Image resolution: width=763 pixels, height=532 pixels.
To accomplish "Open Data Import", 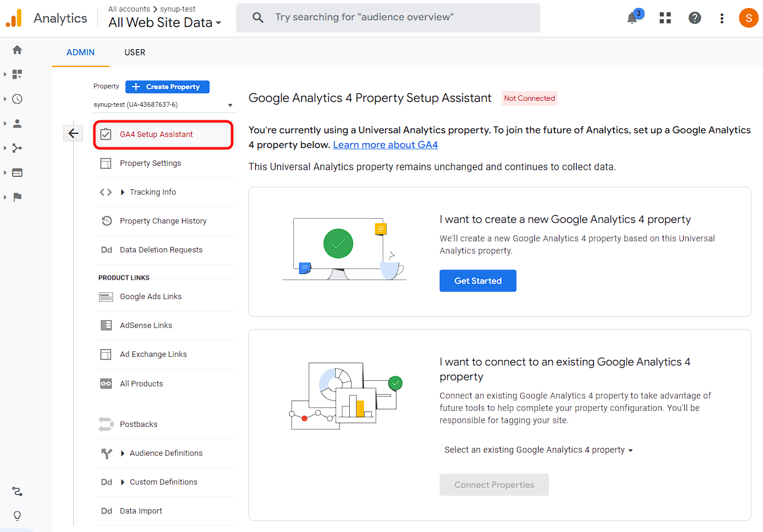I will (165, 511).
